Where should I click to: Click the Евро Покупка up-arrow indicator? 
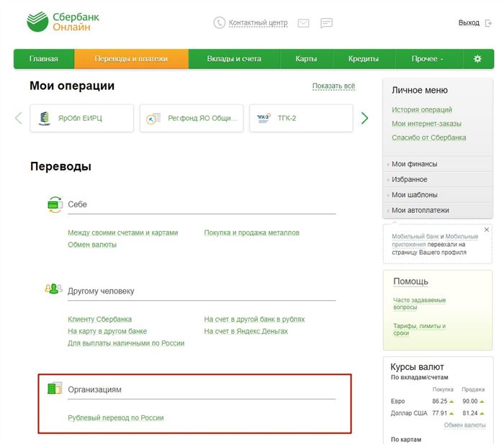451,402
